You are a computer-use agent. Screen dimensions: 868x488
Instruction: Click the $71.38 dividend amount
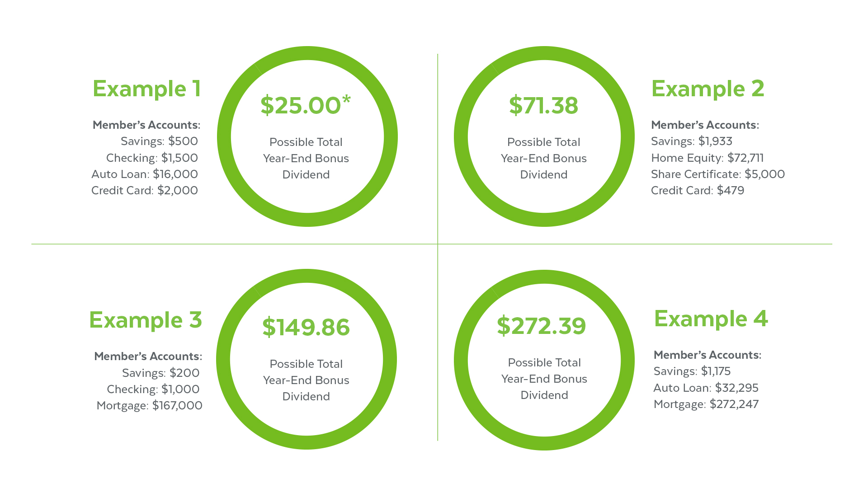tap(543, 105)
